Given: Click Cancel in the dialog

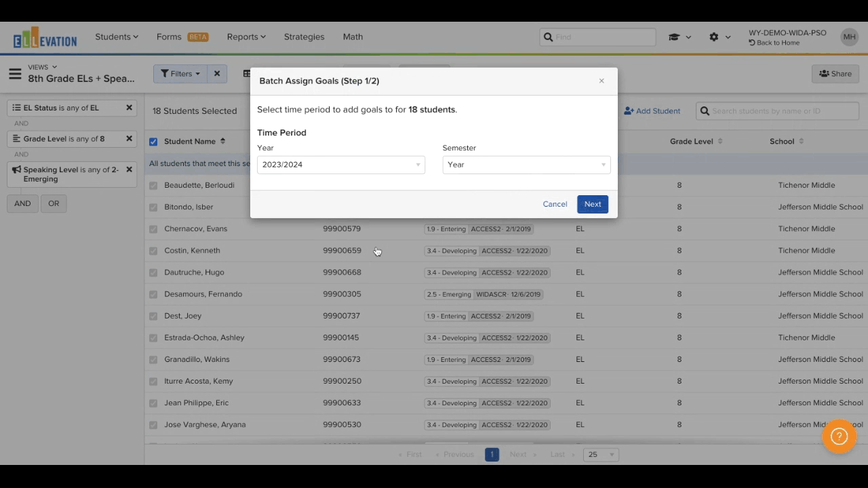Looking at the screenshot, I should (x=555, y=204).
